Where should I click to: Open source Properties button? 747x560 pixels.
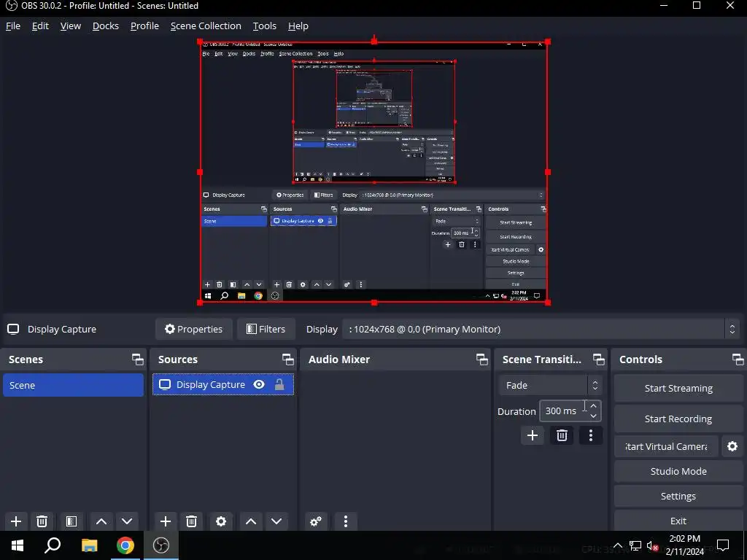194,329
